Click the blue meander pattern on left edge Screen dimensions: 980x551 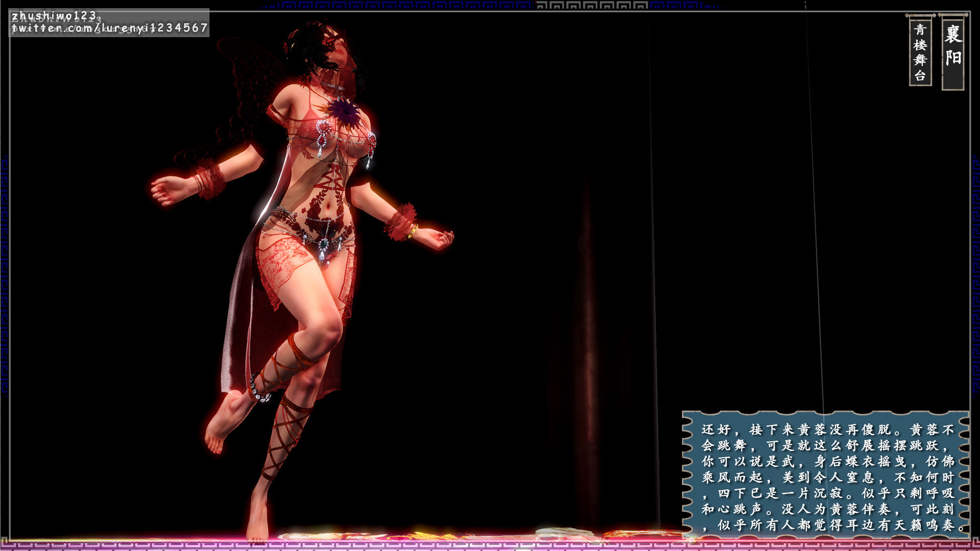(4, 275)
